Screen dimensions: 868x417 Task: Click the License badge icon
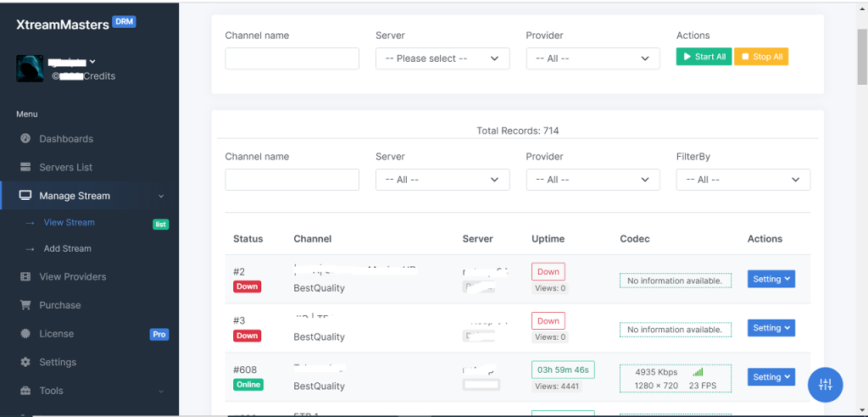click(x=25, y=334)
